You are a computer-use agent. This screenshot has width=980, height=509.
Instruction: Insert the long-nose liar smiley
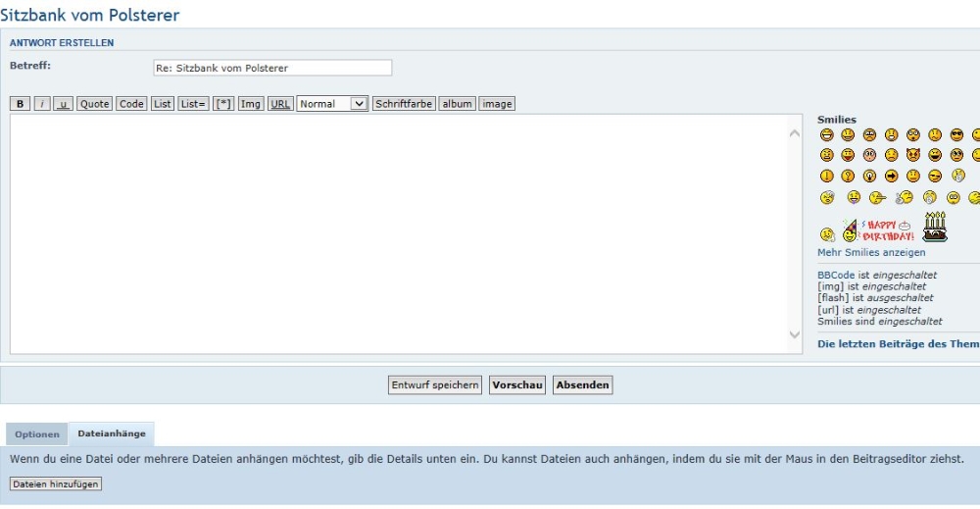(x=877, y=198)
